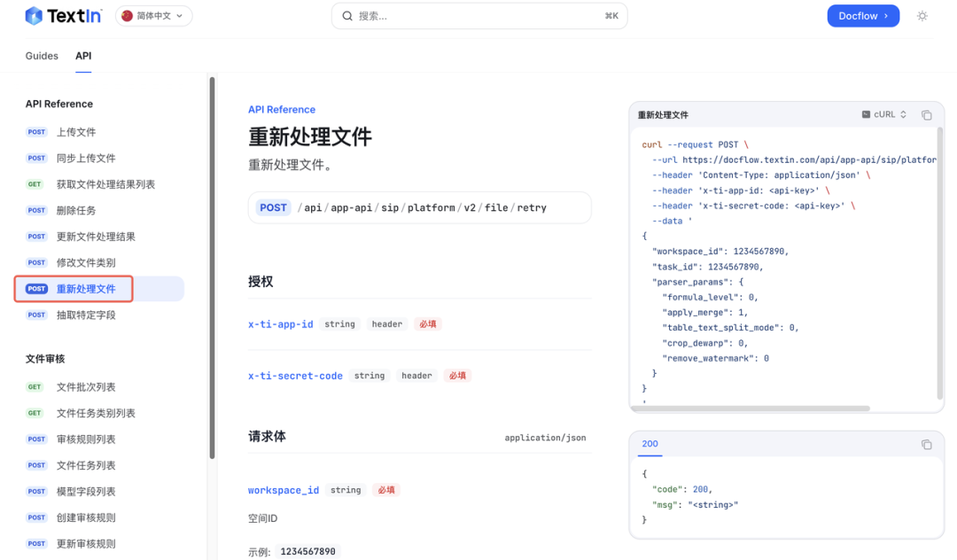Open the Docflow button

pyautogui.click(x=862, y=16)
